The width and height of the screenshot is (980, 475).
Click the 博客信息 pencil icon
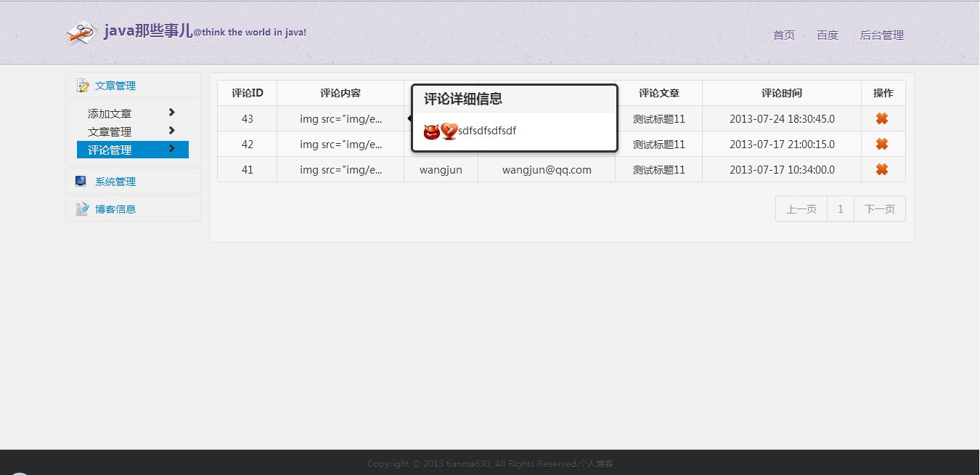coord(82,208)
